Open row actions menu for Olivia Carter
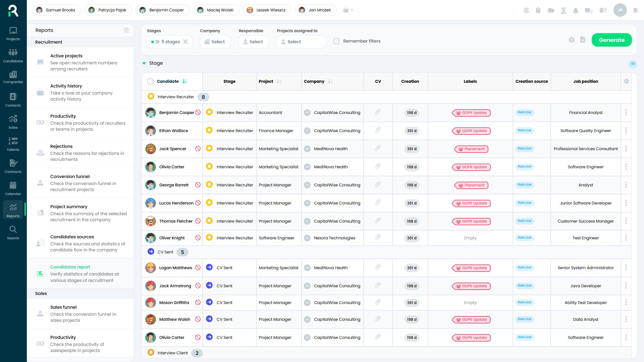 (626, 167)
